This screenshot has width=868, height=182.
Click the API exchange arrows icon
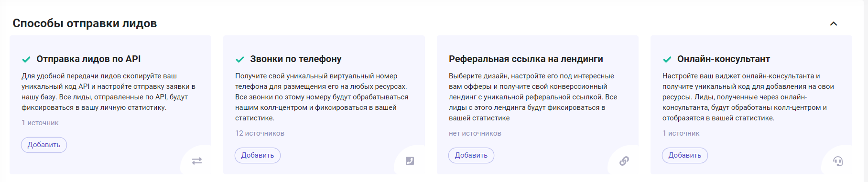pos(197,161)
